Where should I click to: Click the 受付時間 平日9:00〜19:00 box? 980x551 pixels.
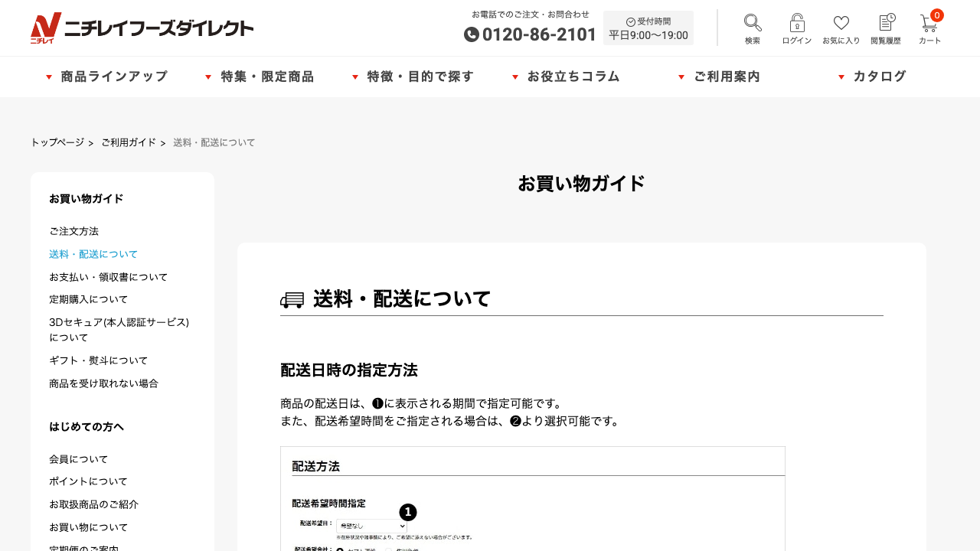click(x=648, y=28)
